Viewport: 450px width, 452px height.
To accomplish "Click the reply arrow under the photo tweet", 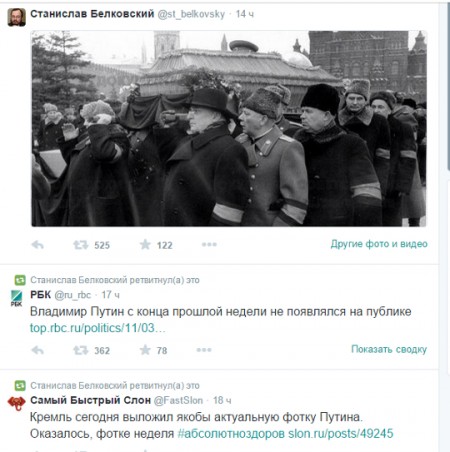I will [x=38, y=245].
